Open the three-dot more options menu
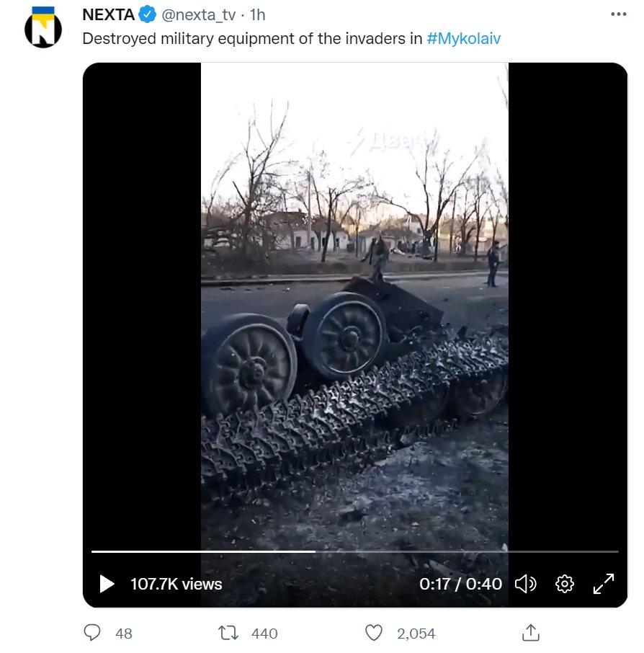 pos(619,14)
